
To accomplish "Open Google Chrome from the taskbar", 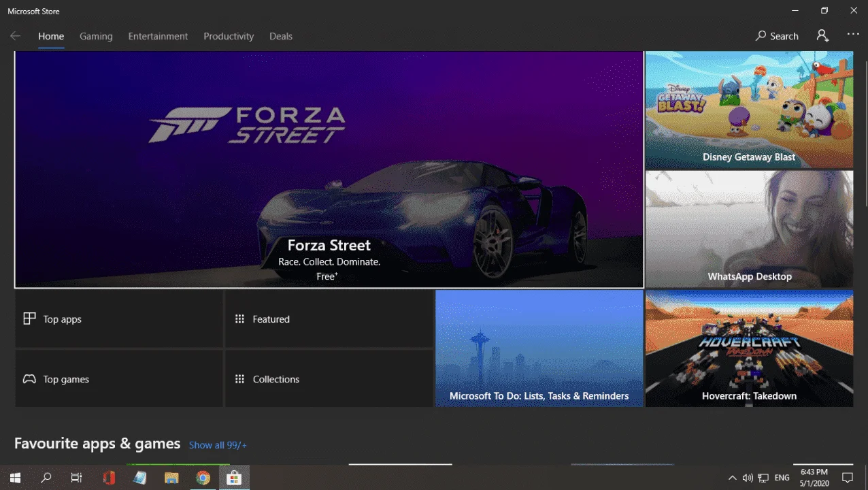I will [x=203, y=478].
